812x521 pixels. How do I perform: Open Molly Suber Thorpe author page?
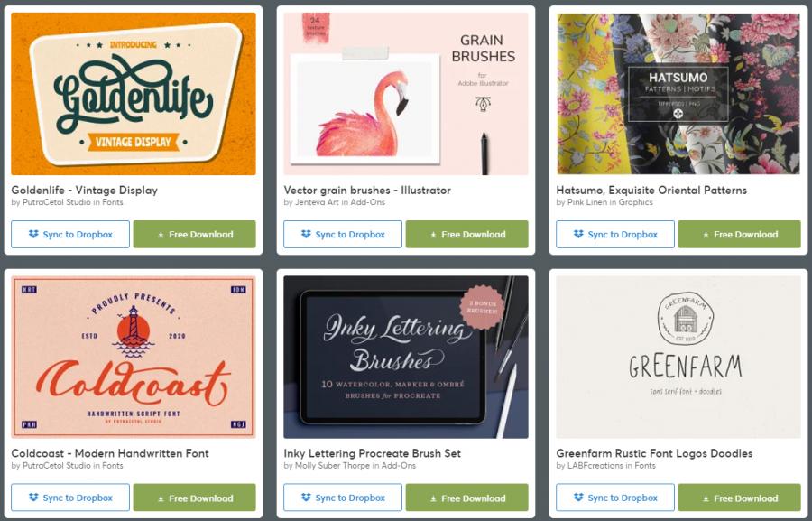[332, 466]
